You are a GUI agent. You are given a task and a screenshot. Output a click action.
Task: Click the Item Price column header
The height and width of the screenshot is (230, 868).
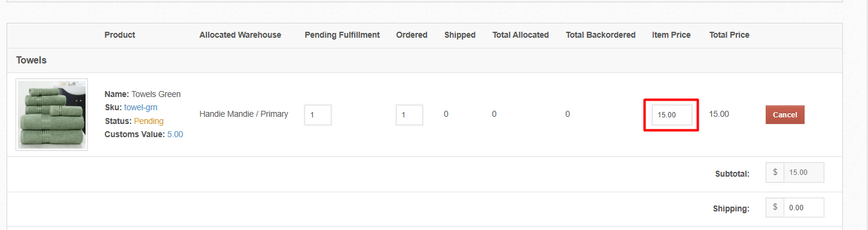(x=671, y=35)
